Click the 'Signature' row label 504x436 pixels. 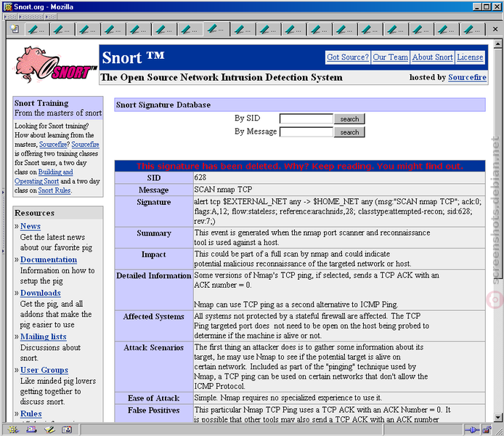point(154,202)
